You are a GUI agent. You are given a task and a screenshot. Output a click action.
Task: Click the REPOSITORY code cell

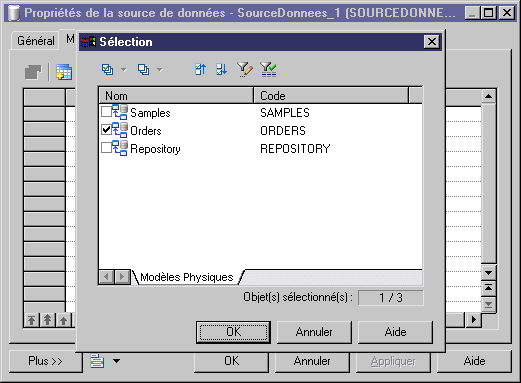click(x=295, y=149)
